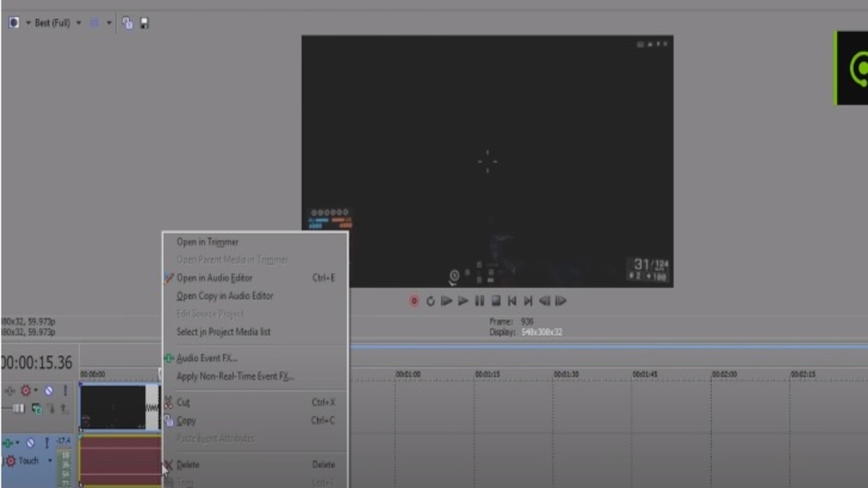Click Play From Start button
The width and height of the screenshot is (868, 488).
click(446, 301)
